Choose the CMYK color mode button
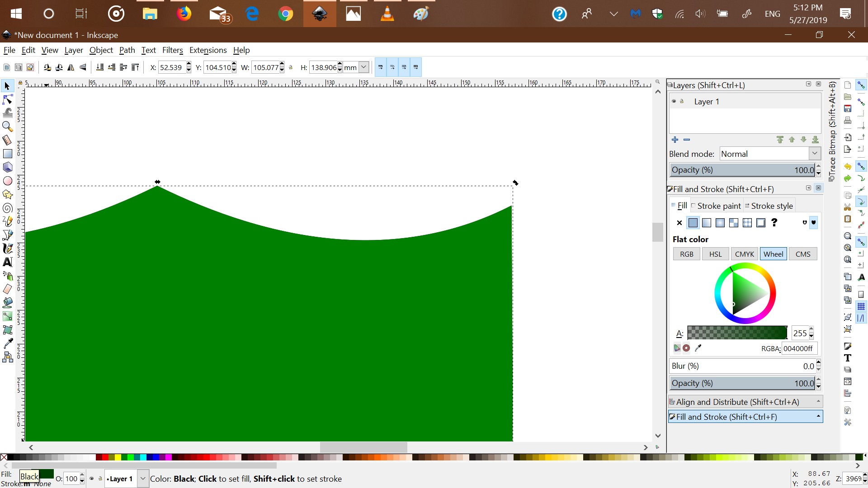Screen dimensions: 868x488 click(744, 254)
